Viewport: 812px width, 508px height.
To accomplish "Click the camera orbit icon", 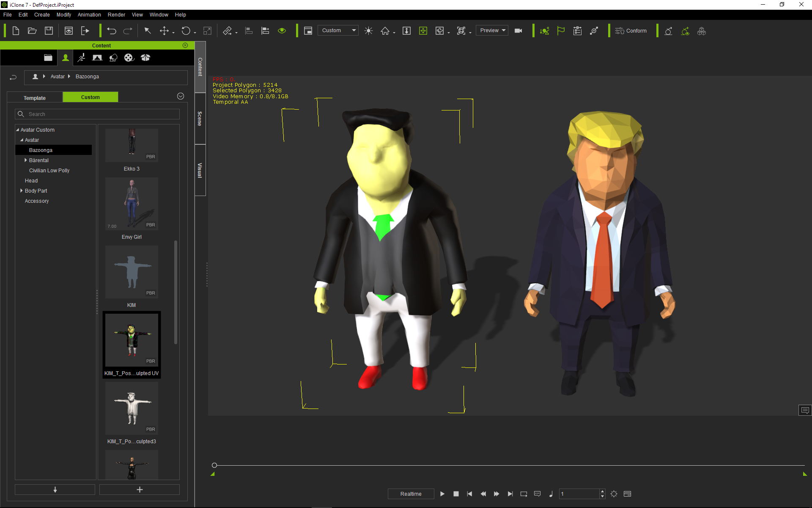I will click(440, 31).
